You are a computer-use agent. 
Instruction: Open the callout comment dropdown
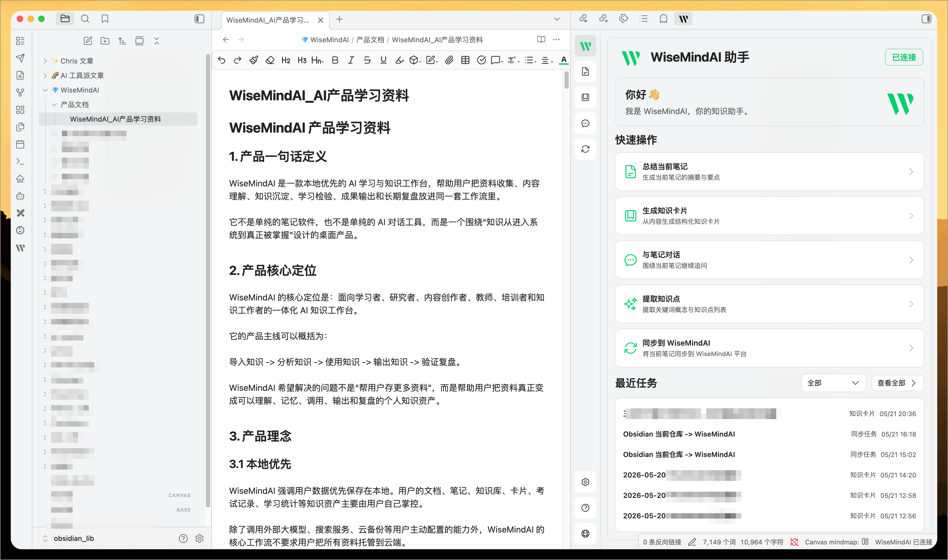497,60
